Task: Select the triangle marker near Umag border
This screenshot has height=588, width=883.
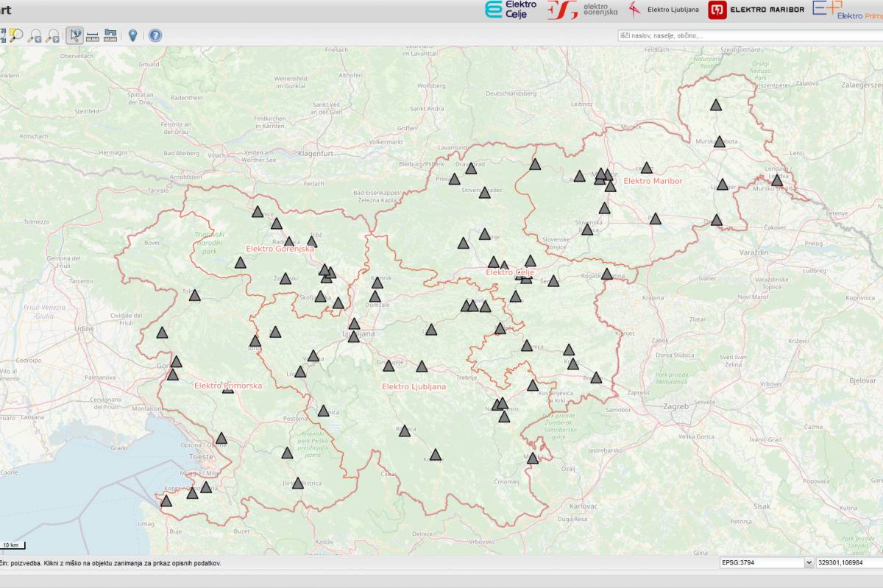Action: point(166,501)
